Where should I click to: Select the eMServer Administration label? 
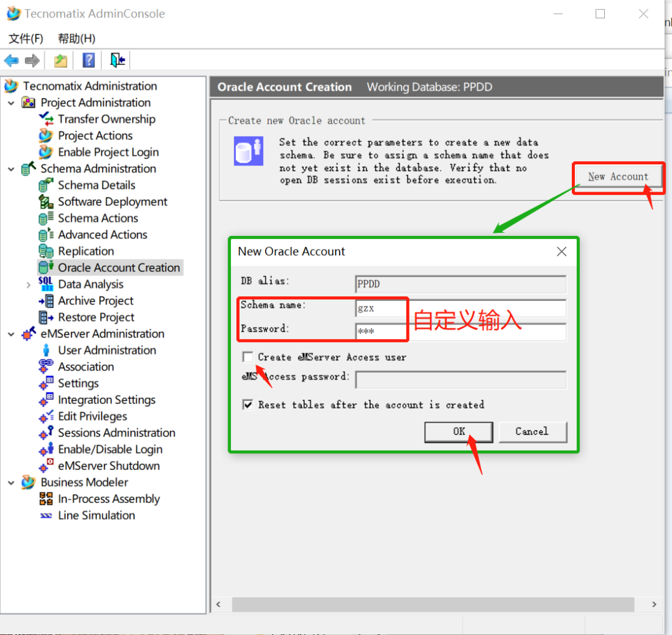tap(103, 334)
